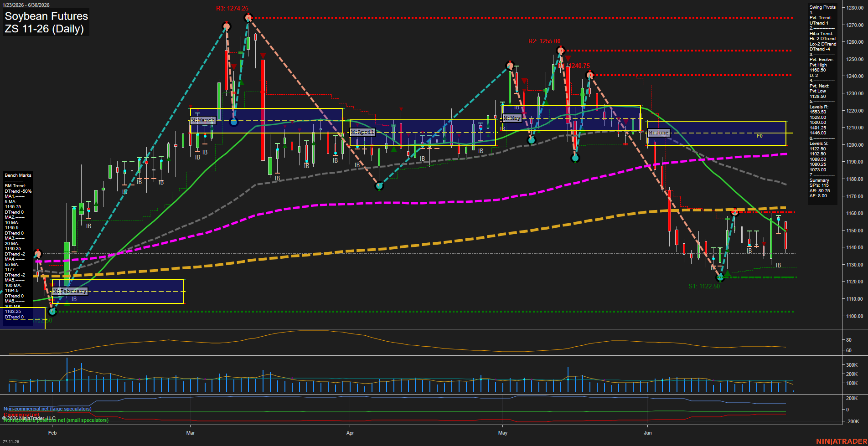Click the swing pivot high marker at R2 1255.00
Image resolution: width=868 pixels, height=446 pixels.
[561, 50]
